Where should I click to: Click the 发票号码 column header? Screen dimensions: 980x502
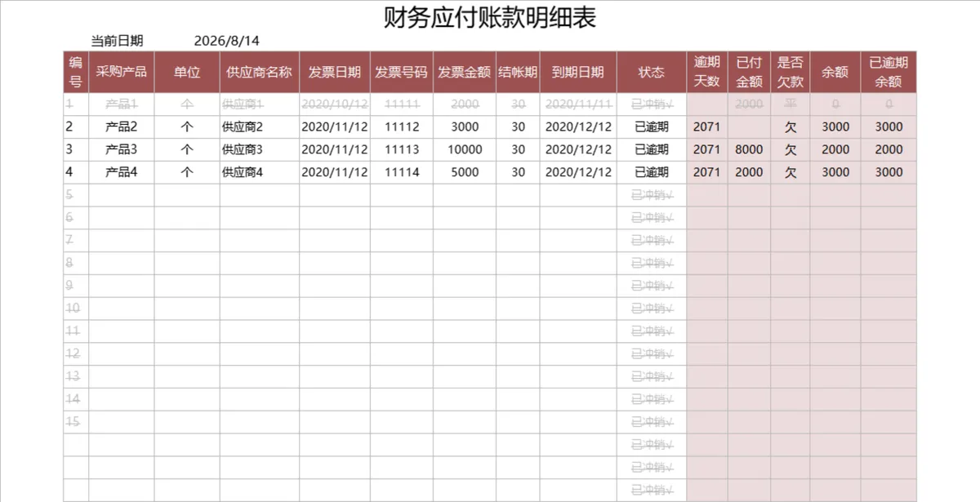click(401, 72)
